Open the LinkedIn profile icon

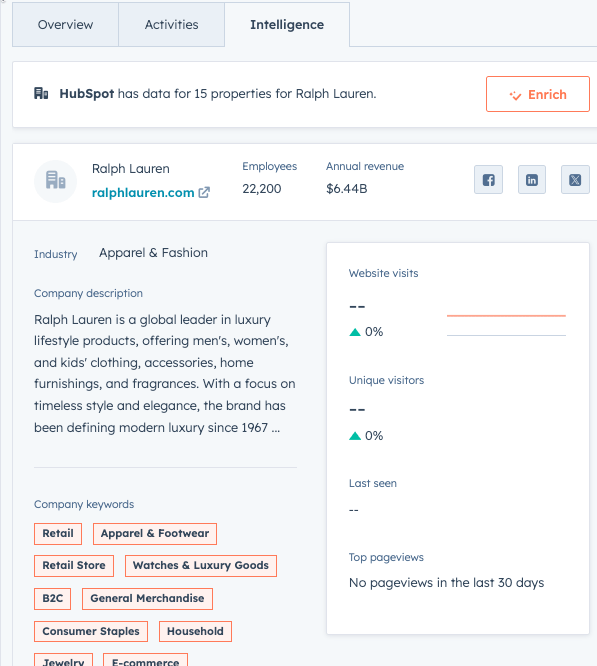[x=532, y=180]
